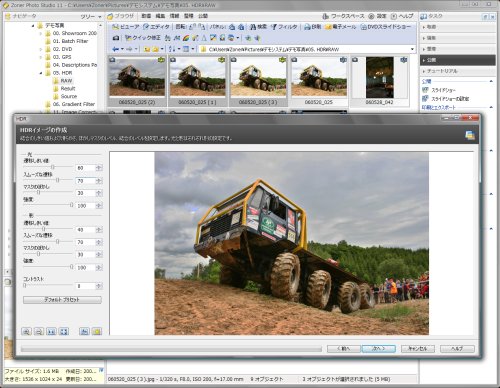Click the デフォルト プリセット button

(x=62, y=300)
